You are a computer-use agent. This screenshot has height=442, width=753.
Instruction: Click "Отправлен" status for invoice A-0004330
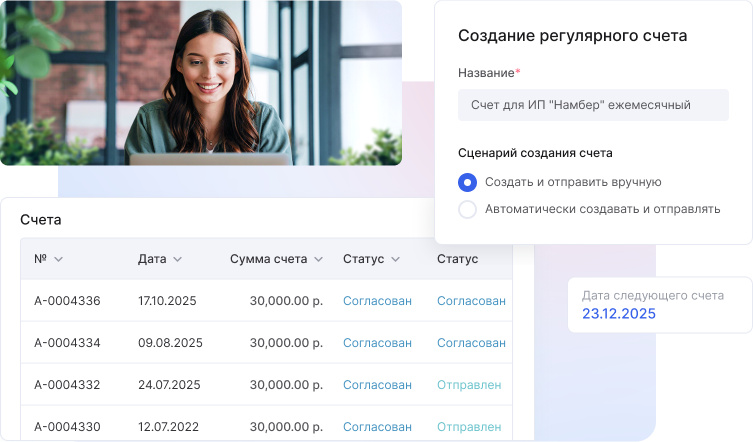(469, 427)
